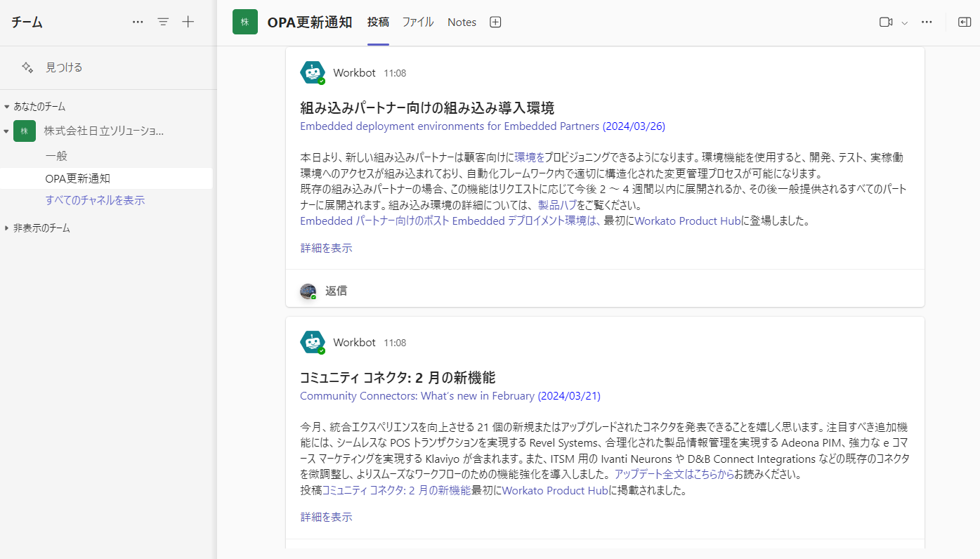This screenshot has height=559, width=980.
Task: Click the 環境を link in first post
Action: (x=530, y=157)
